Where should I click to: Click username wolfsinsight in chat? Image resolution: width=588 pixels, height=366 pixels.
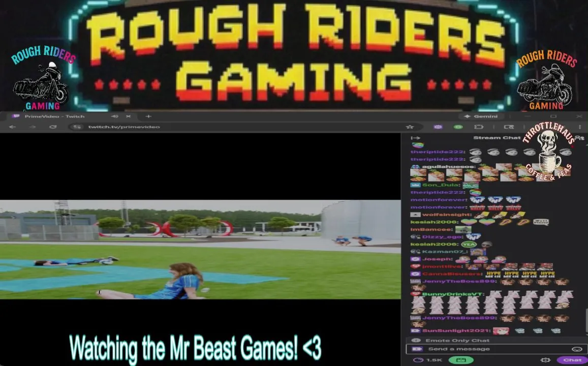[x=447, y=215]
